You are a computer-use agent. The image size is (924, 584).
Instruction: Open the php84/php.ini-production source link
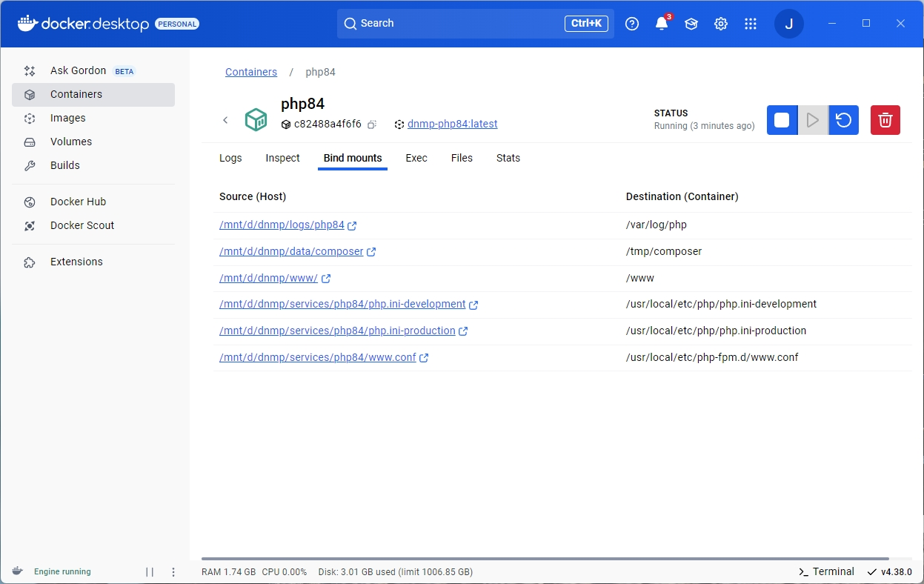coord(337,331)
